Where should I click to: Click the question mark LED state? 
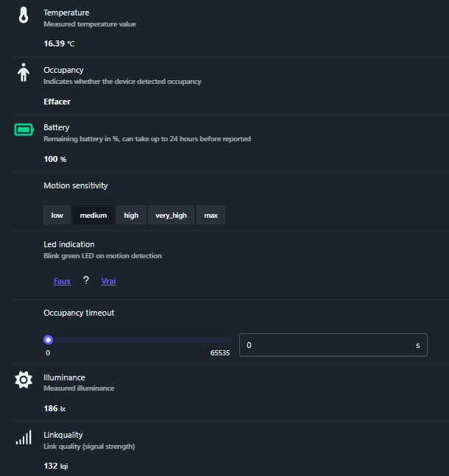click(x=85, y=280)
